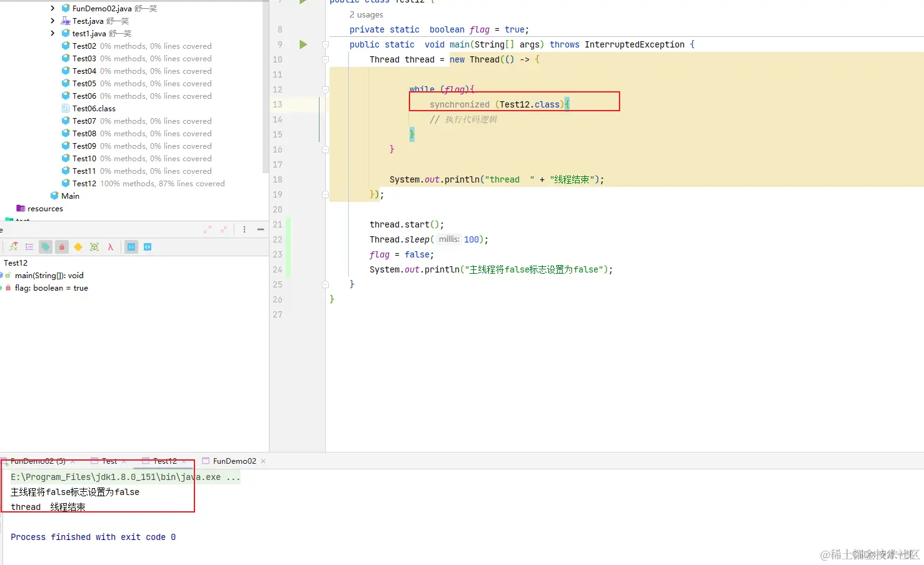Click the println call on line 24
924x565 pixels.
pos(491,269)
